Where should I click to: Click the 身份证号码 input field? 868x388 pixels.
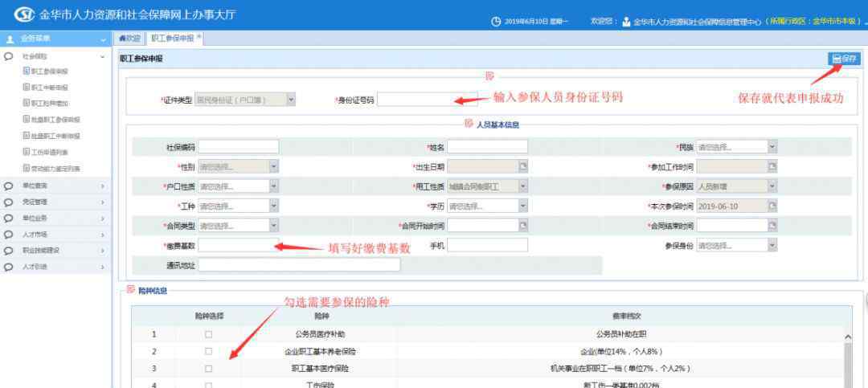tap(411, 100)
